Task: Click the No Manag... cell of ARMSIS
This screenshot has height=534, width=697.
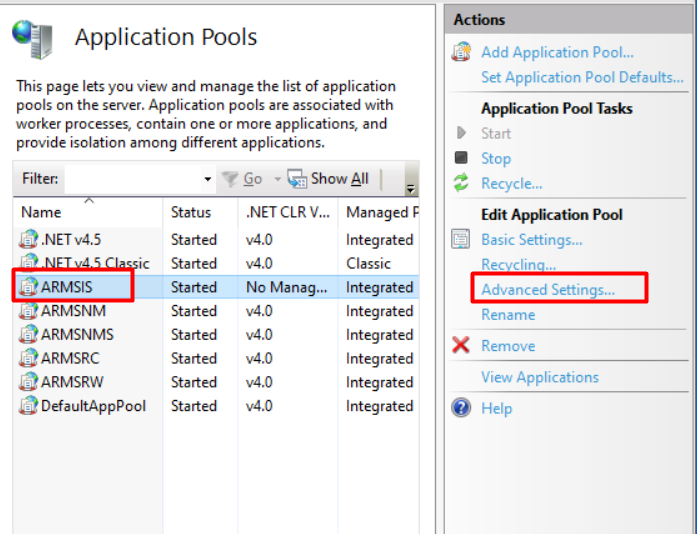Action: [x=287, y=287]
